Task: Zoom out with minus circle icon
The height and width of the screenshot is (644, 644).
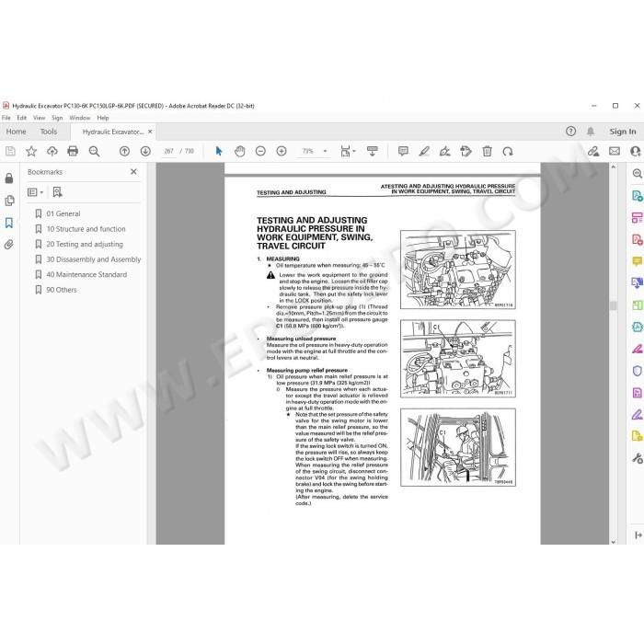Action: pos(260,152)
